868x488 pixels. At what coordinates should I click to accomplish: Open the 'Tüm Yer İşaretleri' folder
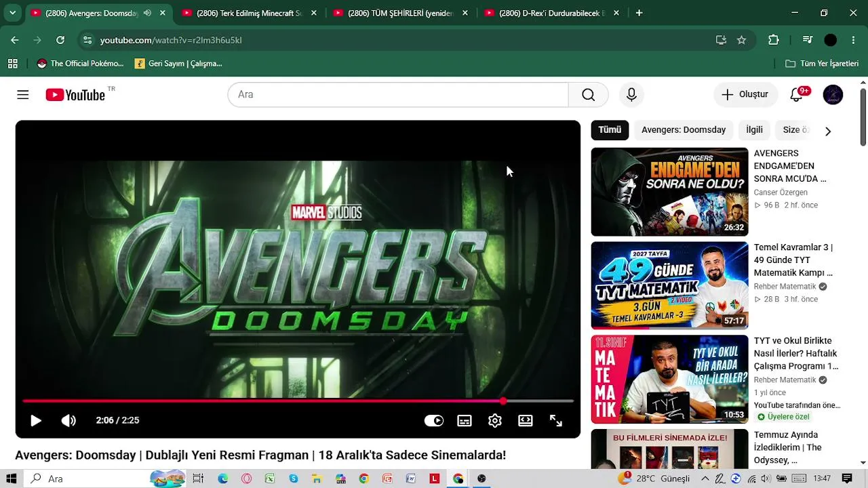(x=822, y=64)
